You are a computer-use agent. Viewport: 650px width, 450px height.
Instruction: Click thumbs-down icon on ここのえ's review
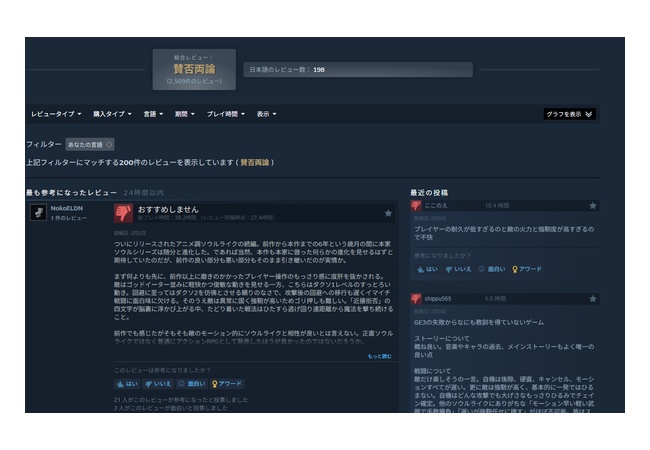pos(416,206)
